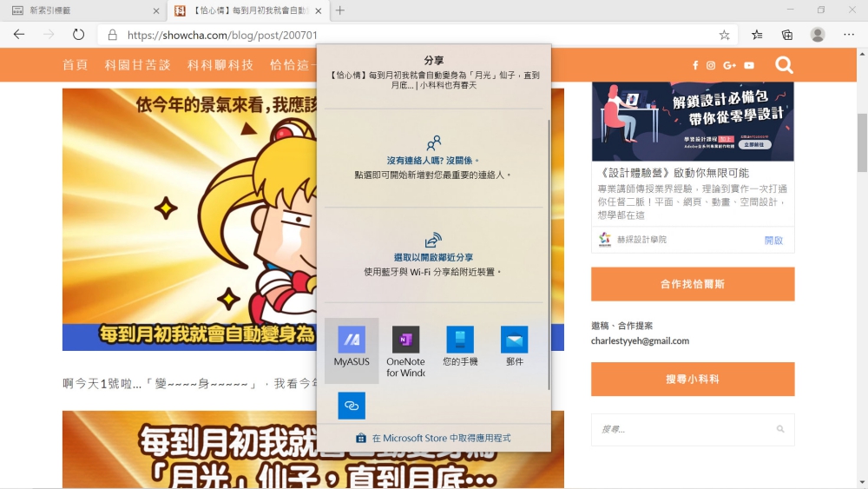Click the 開啟 link in the ad

point(773,241)
